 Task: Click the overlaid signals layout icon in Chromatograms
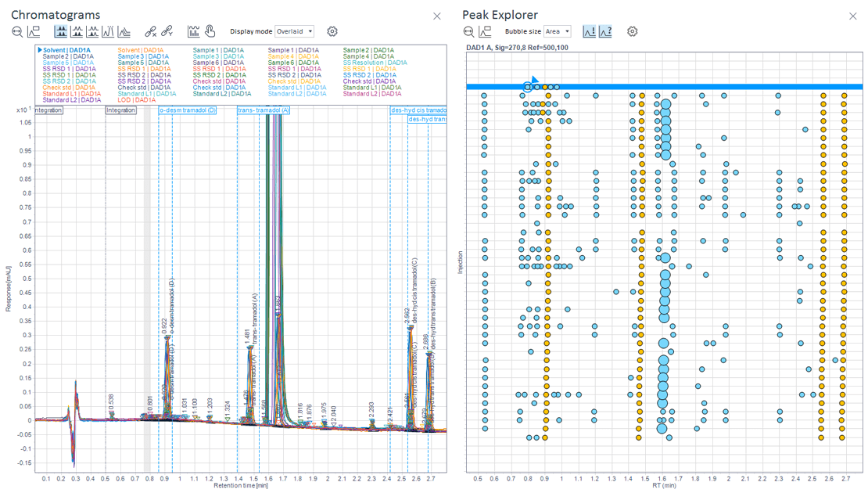(61, 32)
